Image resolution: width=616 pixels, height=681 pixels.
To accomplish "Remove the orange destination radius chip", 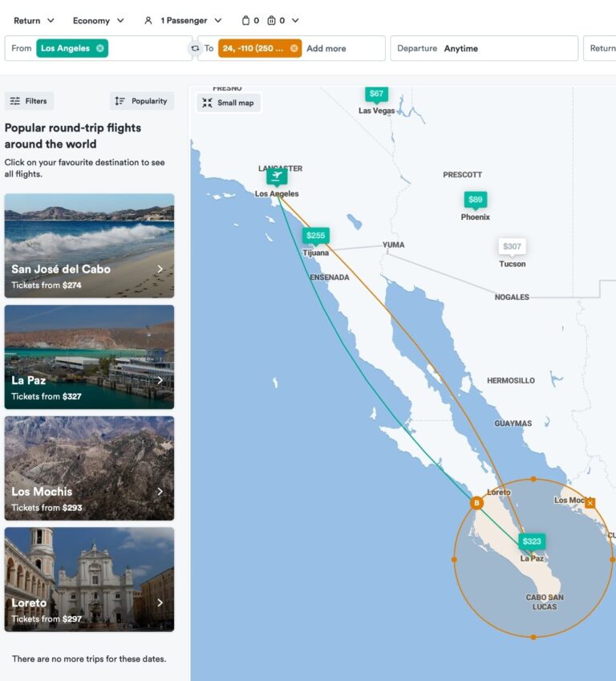I will coord(294,48).
